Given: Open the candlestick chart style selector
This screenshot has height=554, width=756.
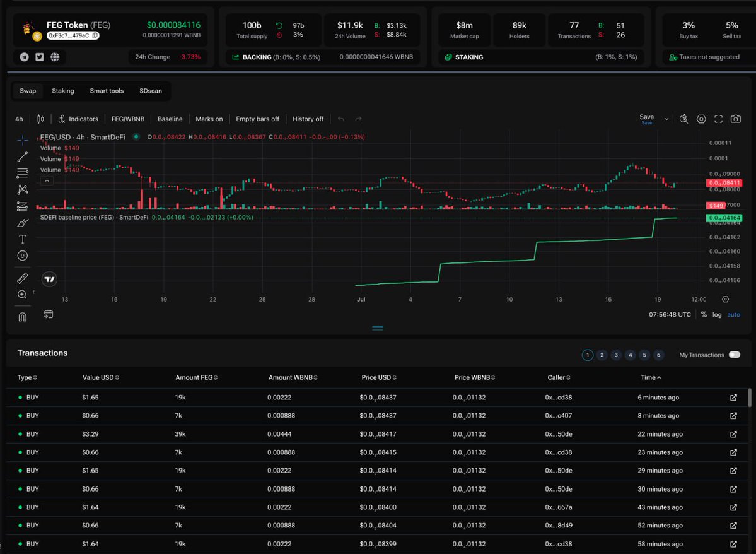Looking at the screenshot, I should pyautogui.click(x=40, y=119).
